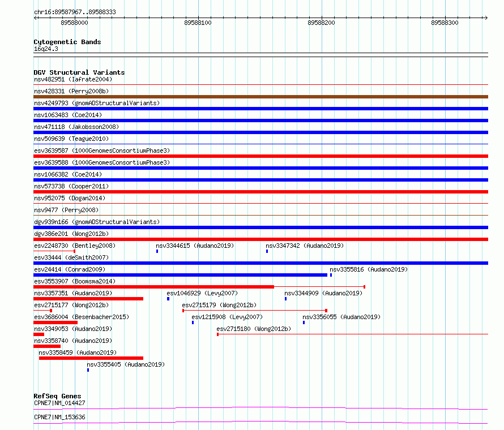The image size is (504, 430).
Task: Click the small blue marker under nsv3347342
Action: coord(267,251)
